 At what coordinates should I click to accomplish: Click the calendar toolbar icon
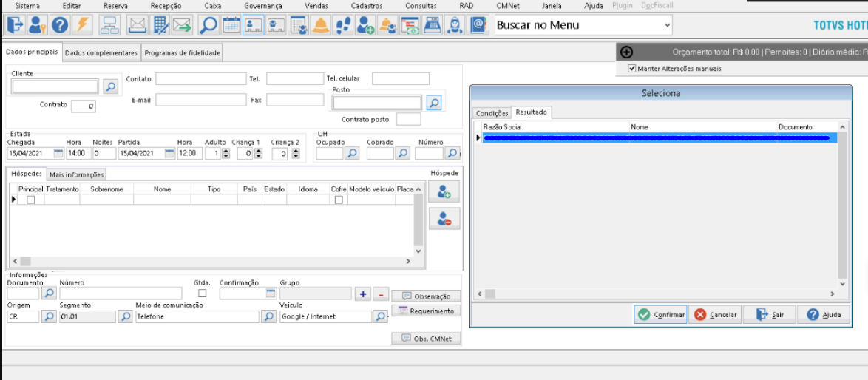pyautogui.click(x=231, y=25)
